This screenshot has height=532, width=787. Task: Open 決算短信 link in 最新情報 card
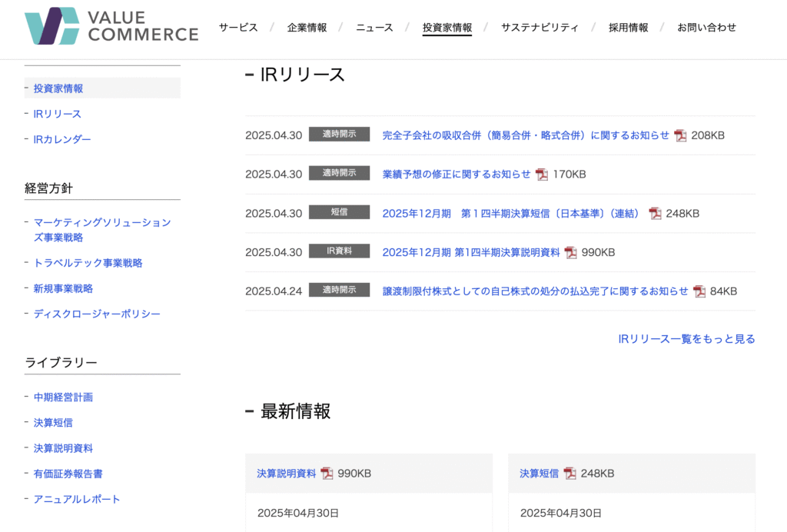(x=539, y=474)
